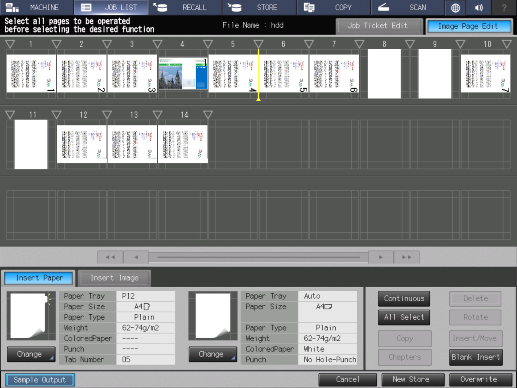
Task: Go to previous page using left arrow
Action: (x=136, y=257)
